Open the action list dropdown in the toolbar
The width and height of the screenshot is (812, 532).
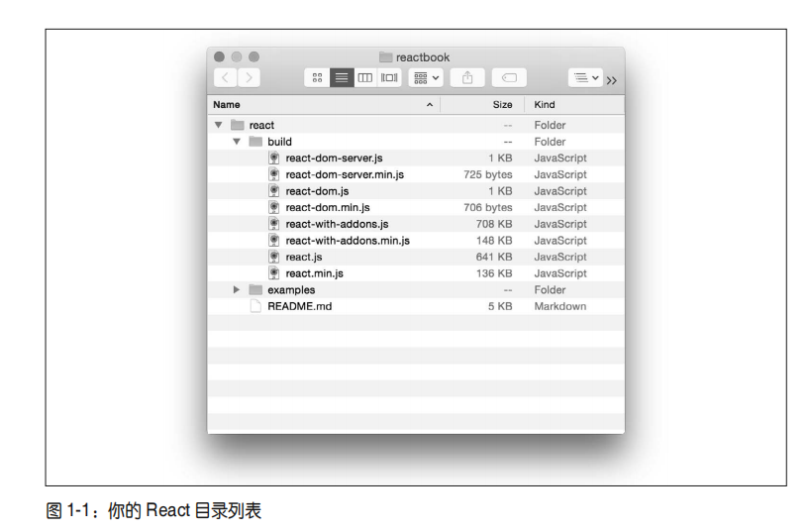[x=585, y=77]
